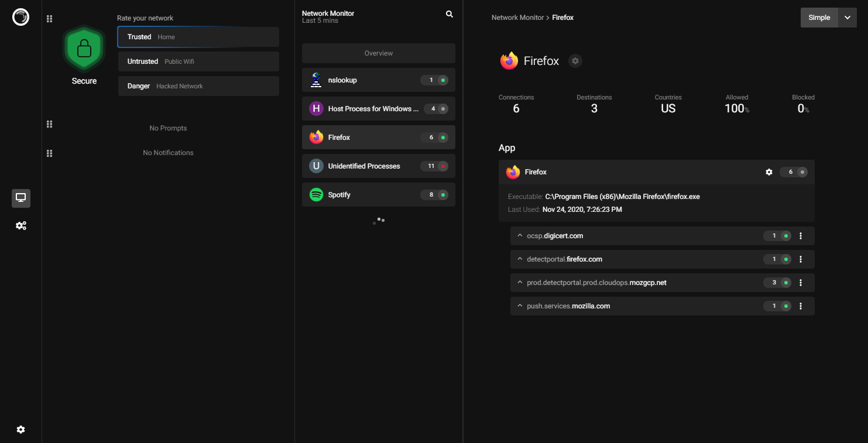Click the Overview button

click(379, 53)
